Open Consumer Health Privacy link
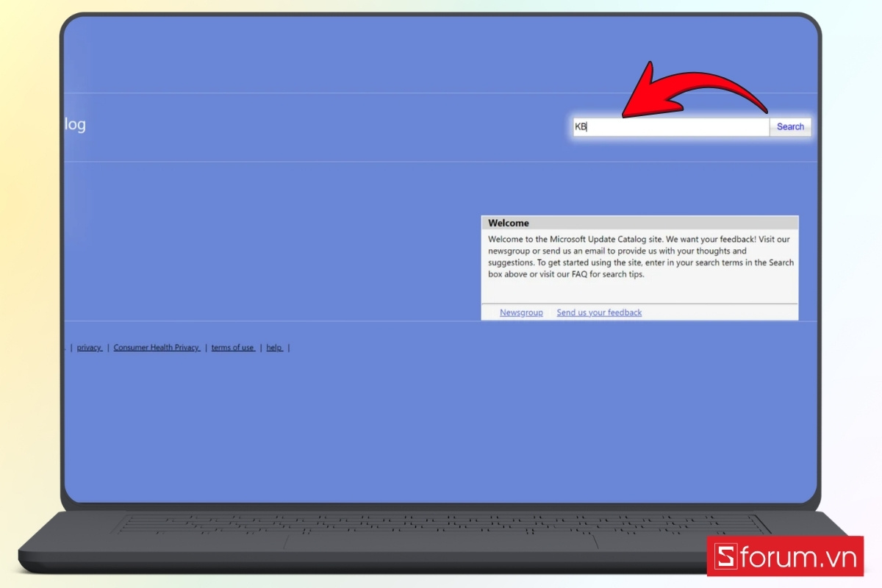The image size is (882, 588). coord(157,348)
